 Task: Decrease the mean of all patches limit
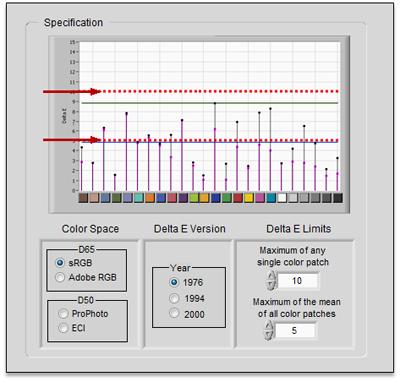(269, 335)
